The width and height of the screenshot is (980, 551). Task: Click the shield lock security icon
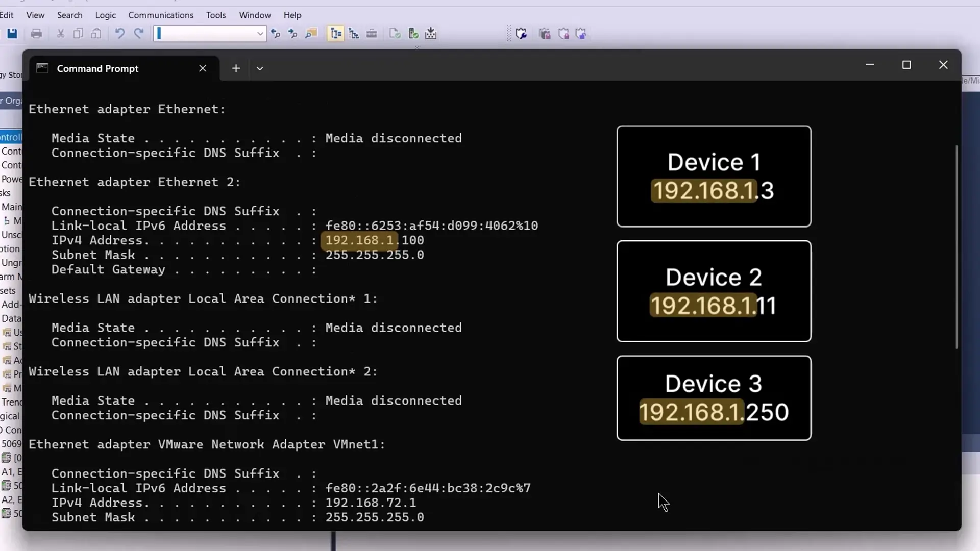pos(563,34)
